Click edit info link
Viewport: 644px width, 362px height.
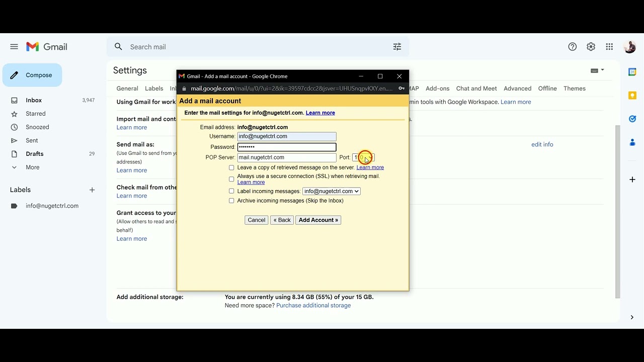[x=542, y=144]
